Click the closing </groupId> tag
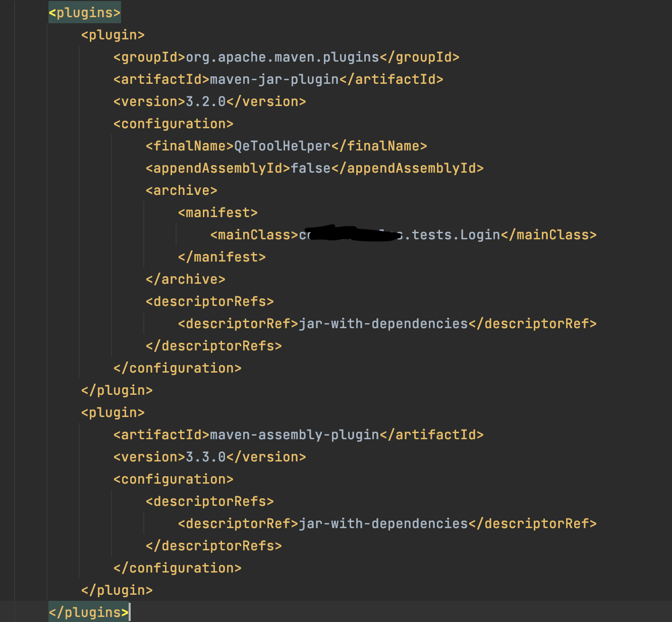672x622 pixels. 420,57
